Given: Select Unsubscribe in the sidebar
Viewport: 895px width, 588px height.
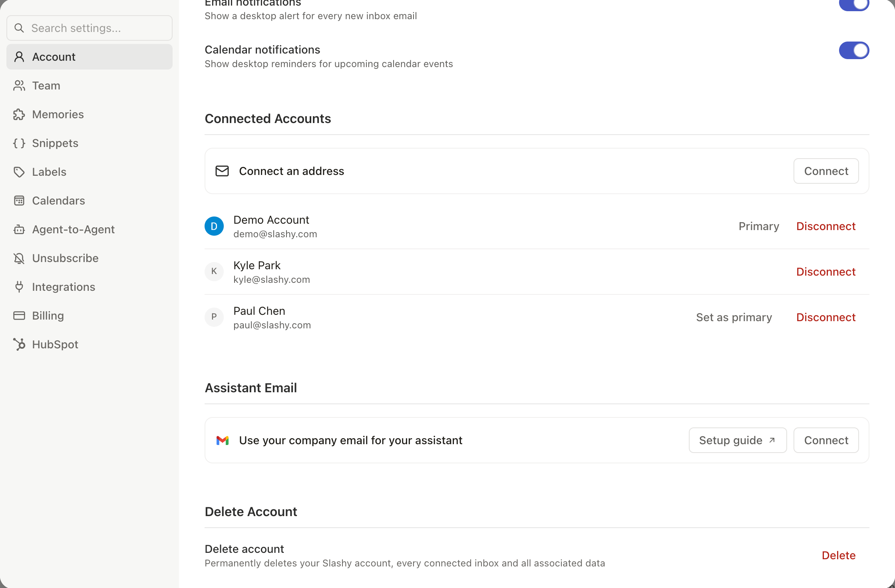Looking at the screenshot, I should point(89,258).
